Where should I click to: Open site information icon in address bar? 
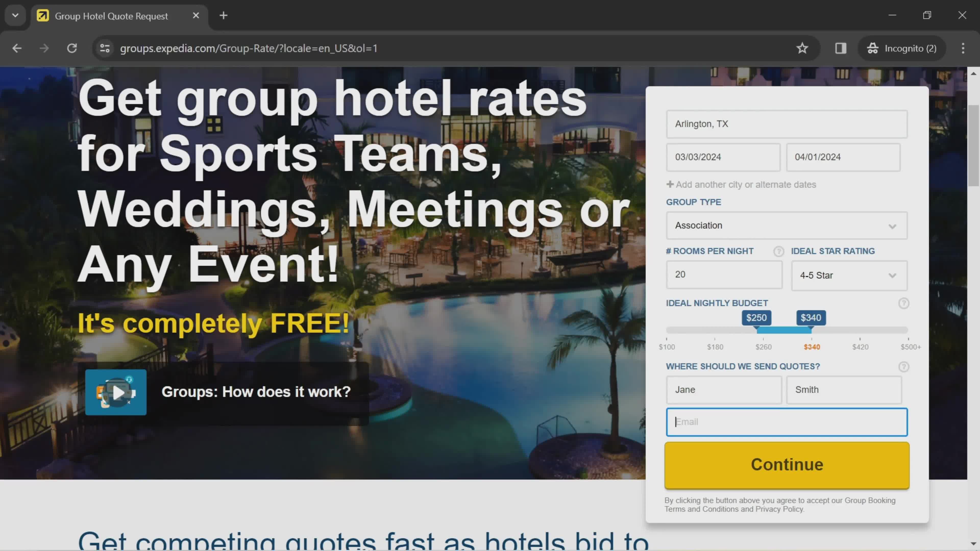pyautogui.click(x=105, y=48)
